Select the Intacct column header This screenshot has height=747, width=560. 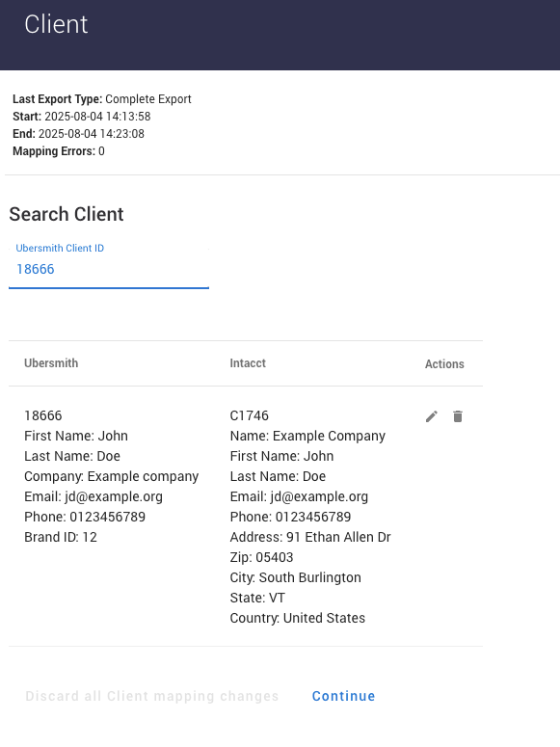click(x=248, y=363)
